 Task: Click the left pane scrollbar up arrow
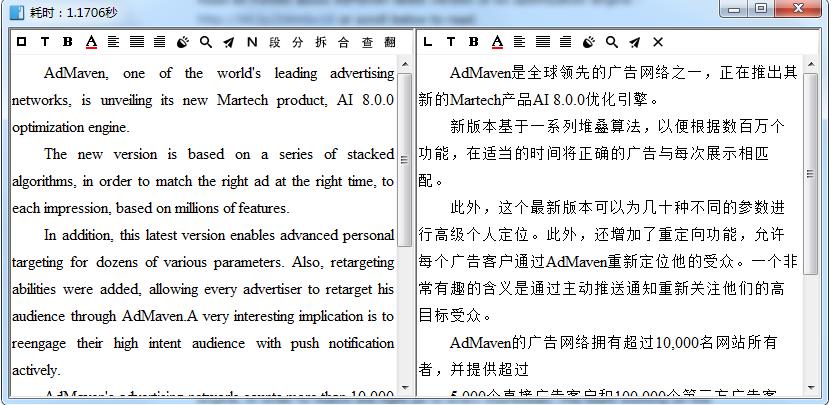[405, 66]
